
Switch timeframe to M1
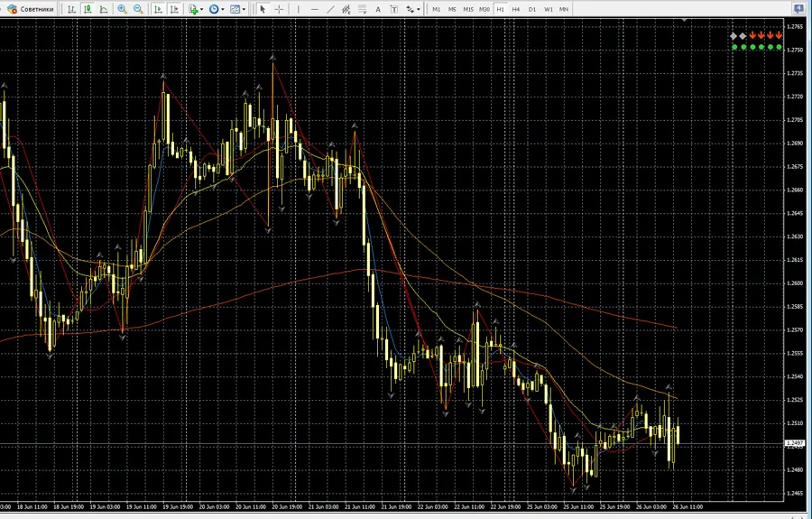(x=437, y=9)
